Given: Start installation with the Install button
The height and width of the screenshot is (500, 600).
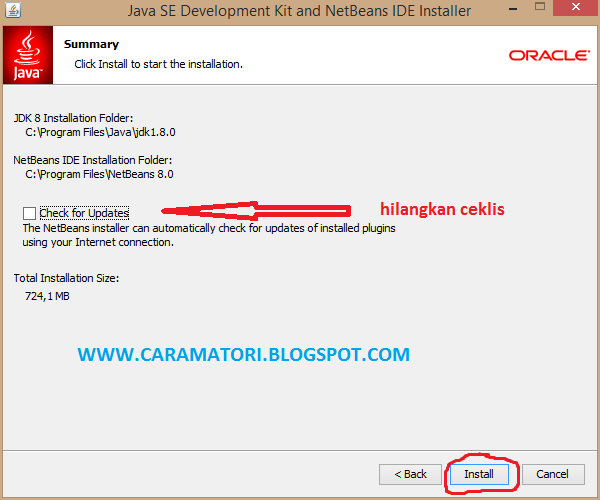Looking at the screenshot, I should [x=479, y=474].
